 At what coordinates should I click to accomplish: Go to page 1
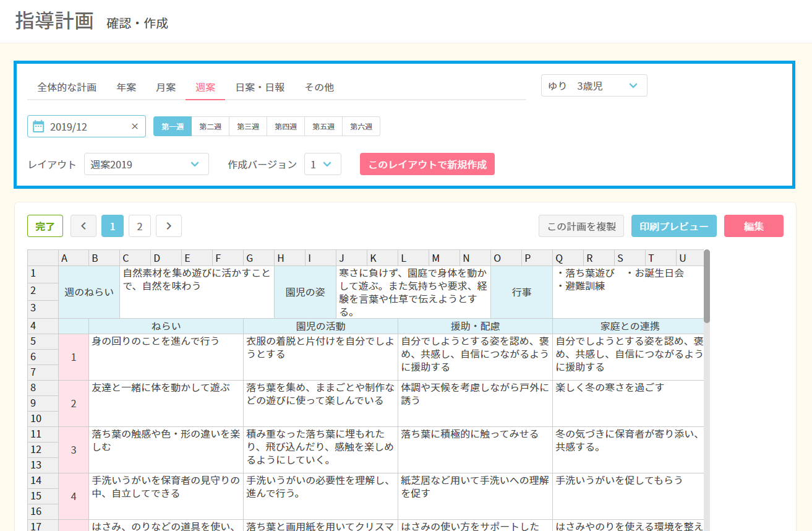pyautogui.click(x=113, y=227)
